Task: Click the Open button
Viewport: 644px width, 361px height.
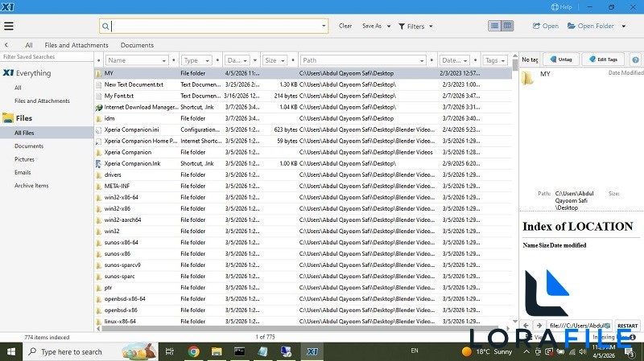Action: (x=546, y=26)
